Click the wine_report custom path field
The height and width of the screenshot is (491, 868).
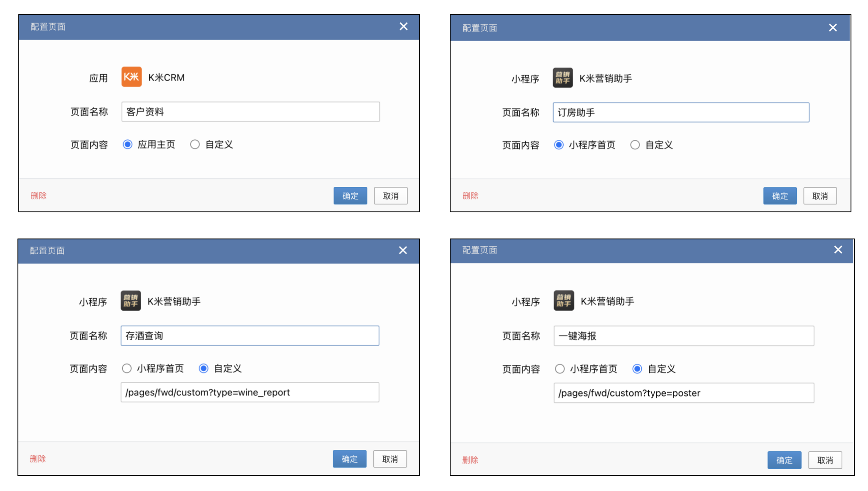click(250, 392)
